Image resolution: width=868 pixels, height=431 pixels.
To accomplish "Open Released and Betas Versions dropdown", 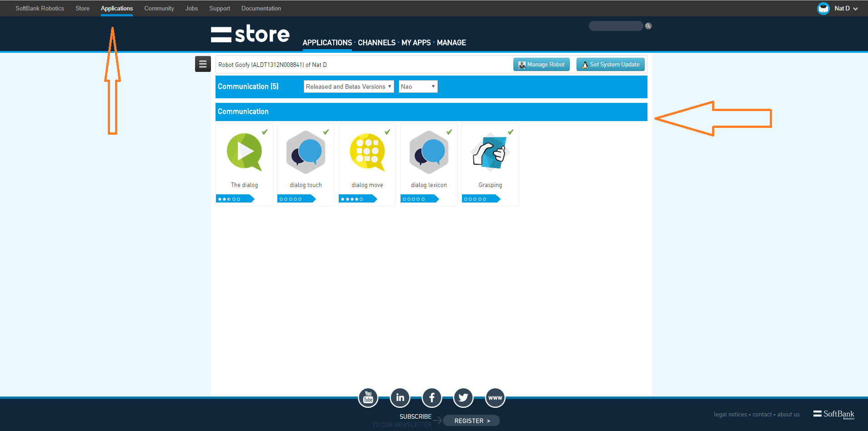I will 349,86.
